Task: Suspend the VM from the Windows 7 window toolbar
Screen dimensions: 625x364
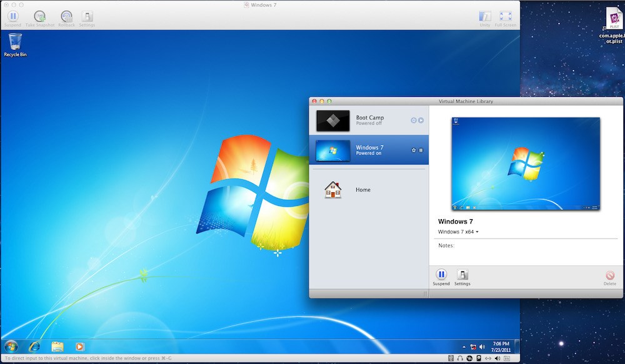Action: point(12,18)
